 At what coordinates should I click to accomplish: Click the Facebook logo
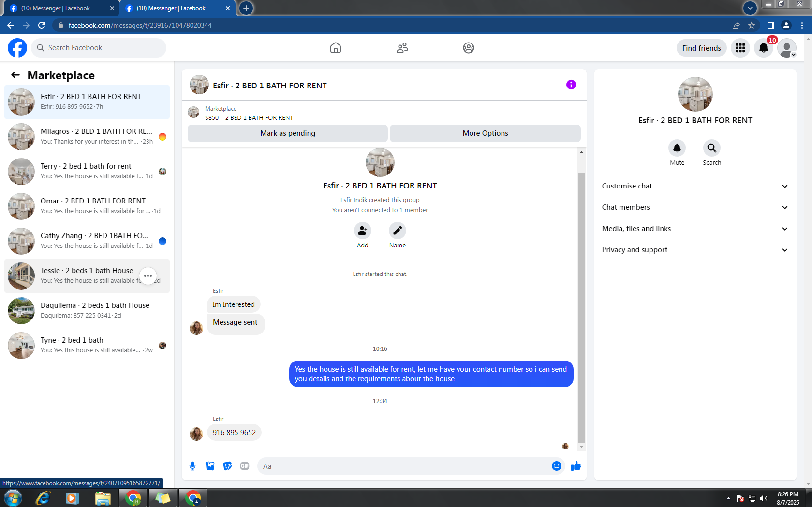point(17,48)
